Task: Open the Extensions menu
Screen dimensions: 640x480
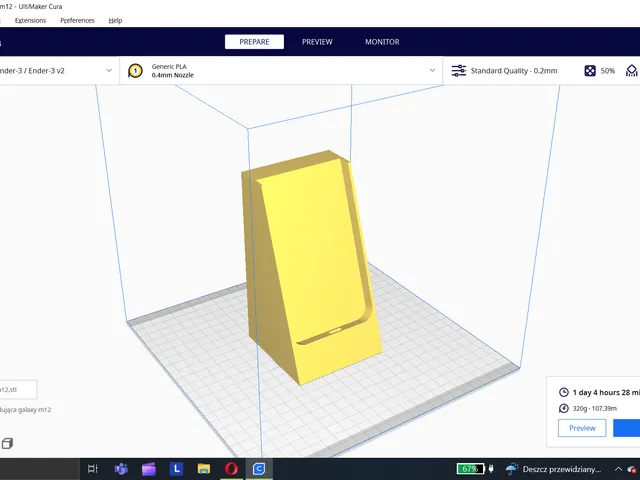Action: click(x=30, y=20)
